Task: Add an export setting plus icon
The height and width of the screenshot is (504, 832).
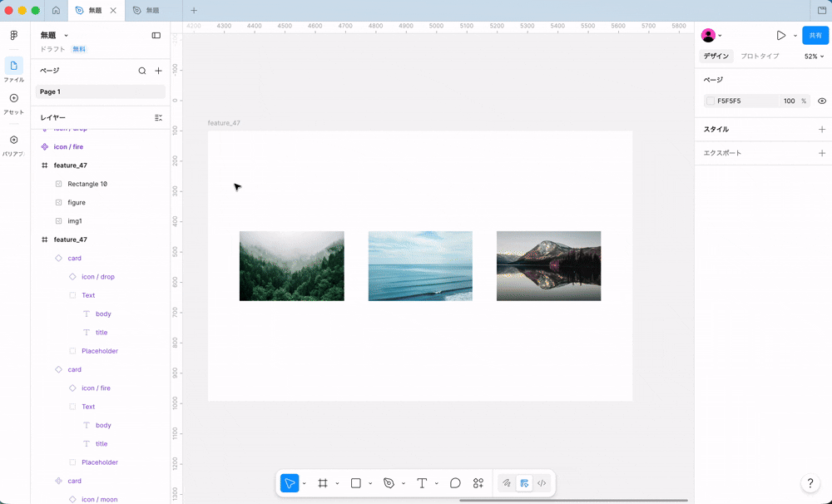Action: [x=822, y=153]
